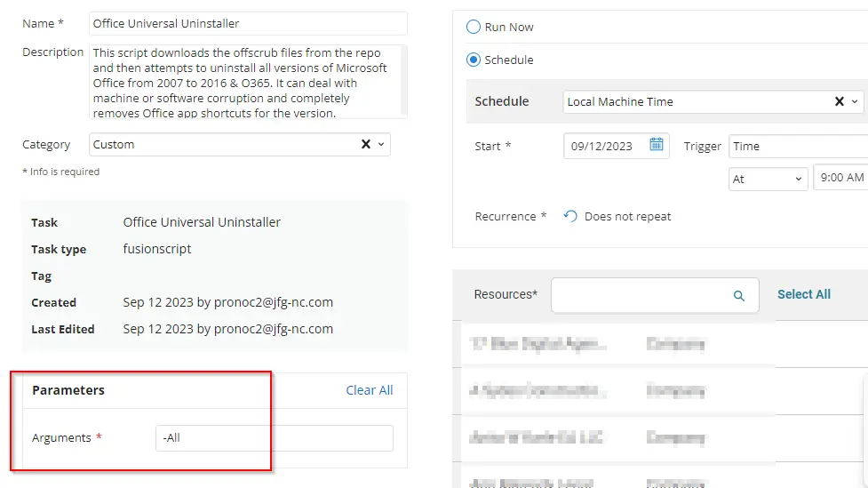Click Clear All in Parameters
Screen dimensions: 868x488
[370, 390]
